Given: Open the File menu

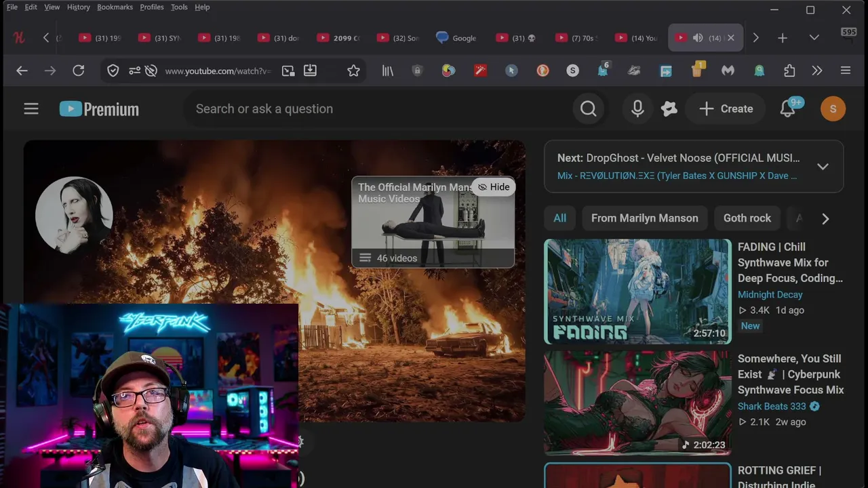Looking at the screenshot, I should coord(12,7).
